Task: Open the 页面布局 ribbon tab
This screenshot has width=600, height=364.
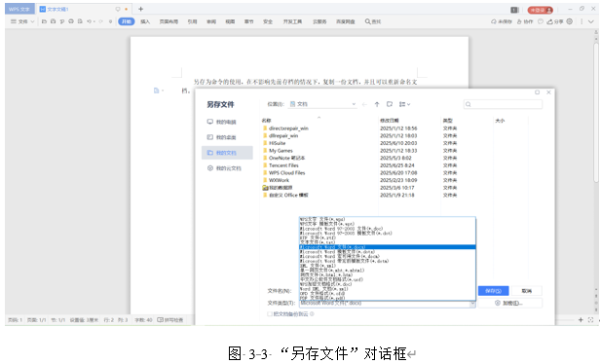Action: (169, 21)
